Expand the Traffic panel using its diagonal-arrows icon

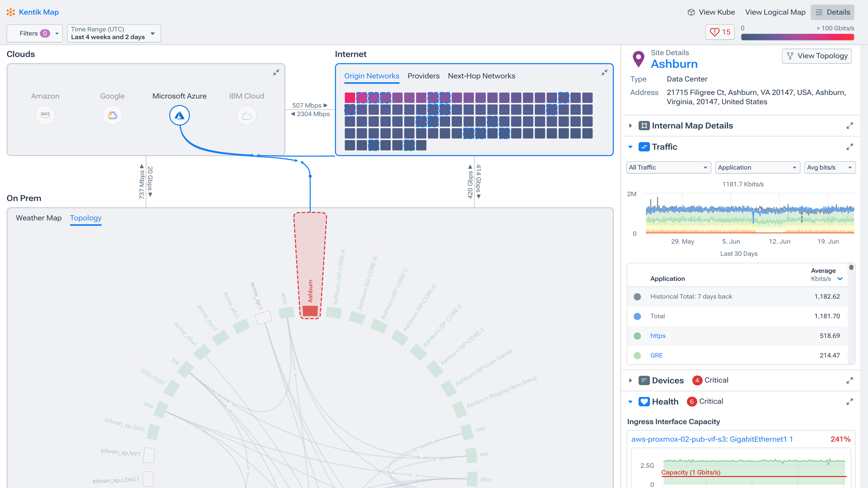click(850, 147)
